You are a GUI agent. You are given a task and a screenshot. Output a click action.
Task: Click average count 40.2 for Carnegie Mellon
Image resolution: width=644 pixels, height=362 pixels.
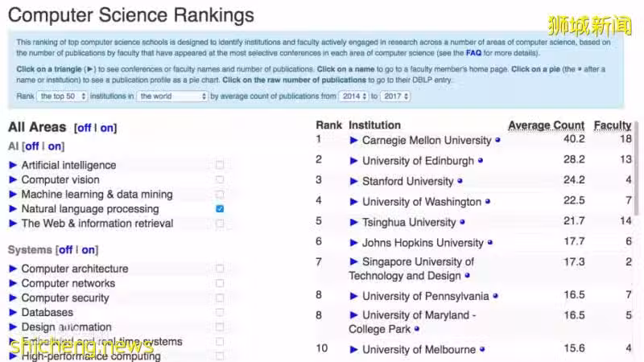574,139
